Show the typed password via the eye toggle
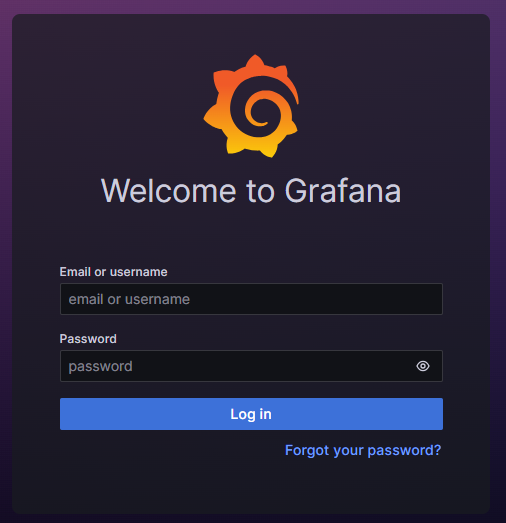The width and height of the screenshot is (506, 523). 423,366
